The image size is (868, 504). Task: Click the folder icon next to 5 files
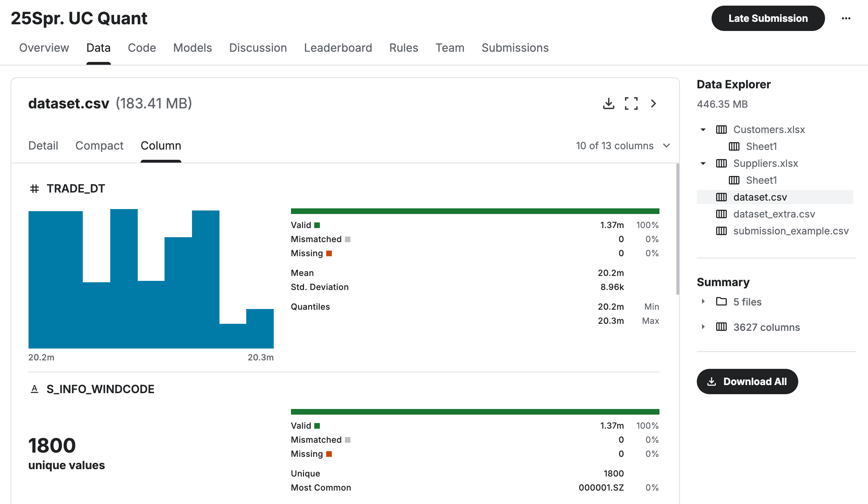coord(721,302)
